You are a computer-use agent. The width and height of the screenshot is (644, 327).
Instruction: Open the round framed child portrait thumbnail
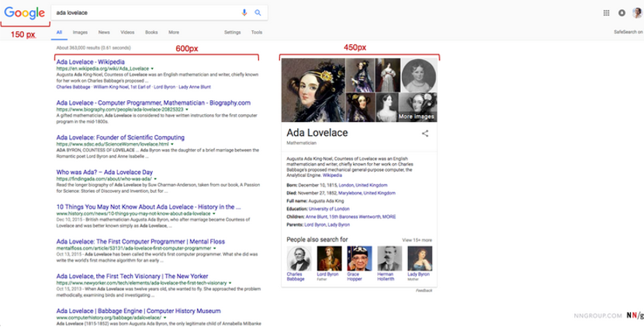[419, 75]
